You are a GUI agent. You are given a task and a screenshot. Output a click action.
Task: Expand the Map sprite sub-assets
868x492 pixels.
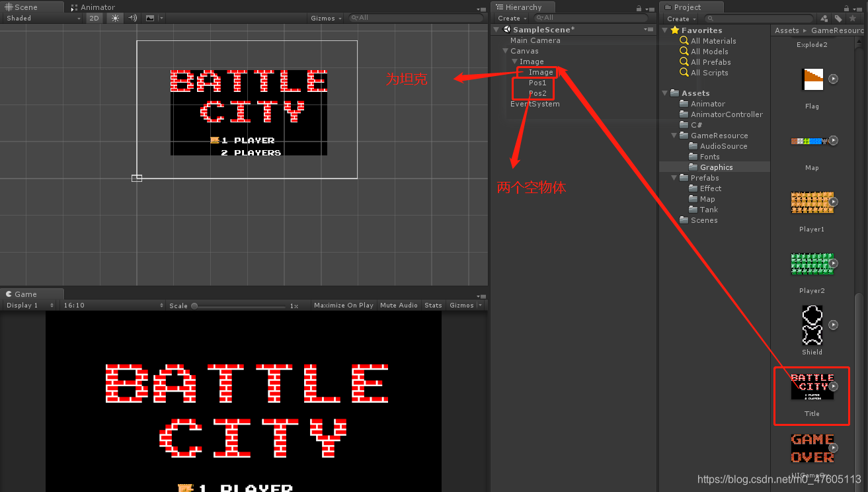pos(834,140)
